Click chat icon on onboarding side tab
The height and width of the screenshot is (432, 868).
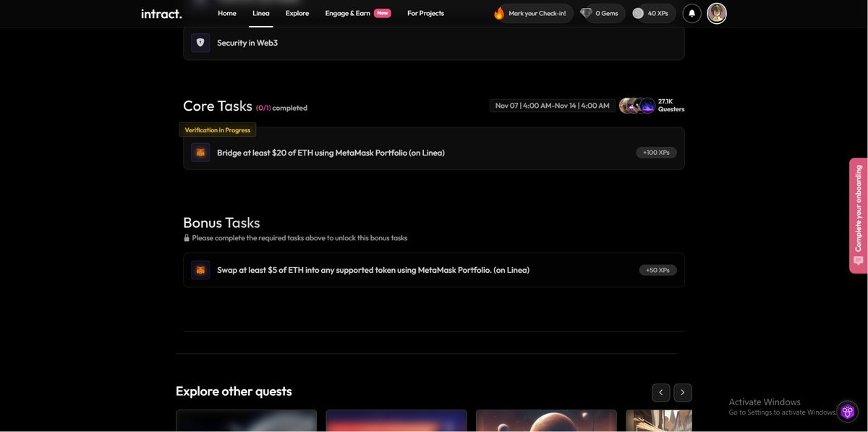point(859,261)
